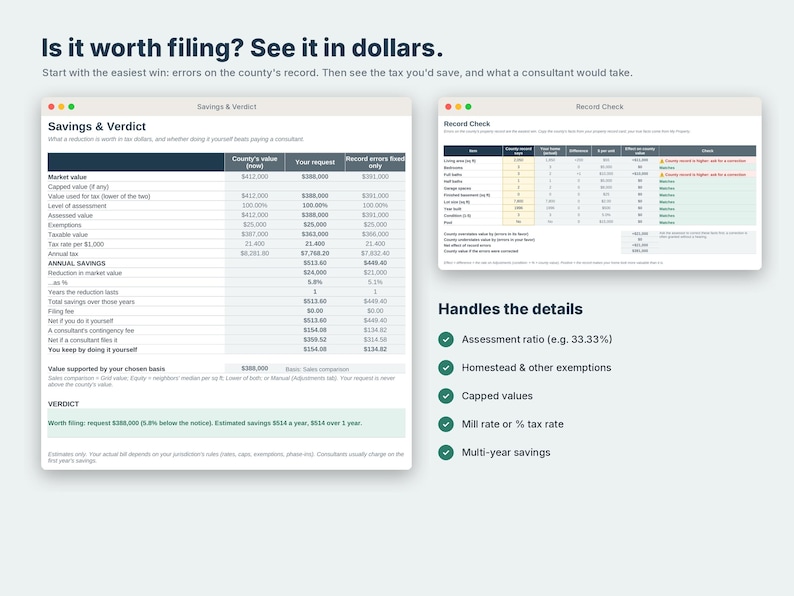Image resolution: width=794 pixels, height=596 pixels.
Task: Click the 'Year built' county record cell 1996
Action: click(x=519, y=209)
